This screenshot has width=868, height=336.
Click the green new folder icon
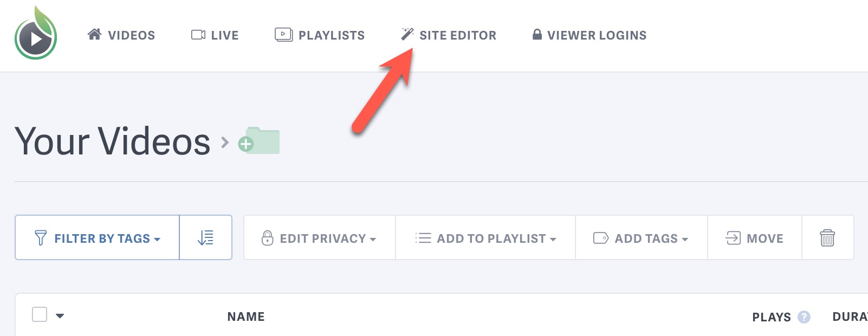(259, 141)
